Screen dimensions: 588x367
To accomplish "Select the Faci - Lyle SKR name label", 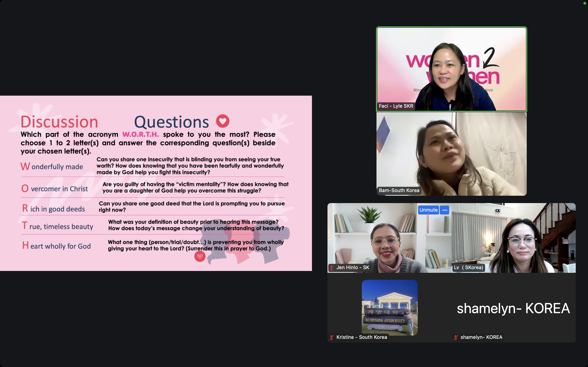I will (396, 106).
